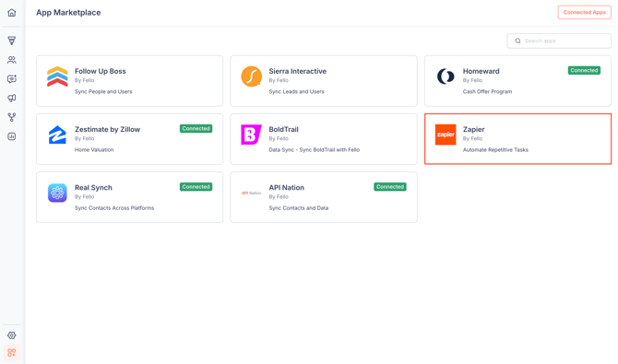Click the BoldTrail pink logo

[251, 135]
